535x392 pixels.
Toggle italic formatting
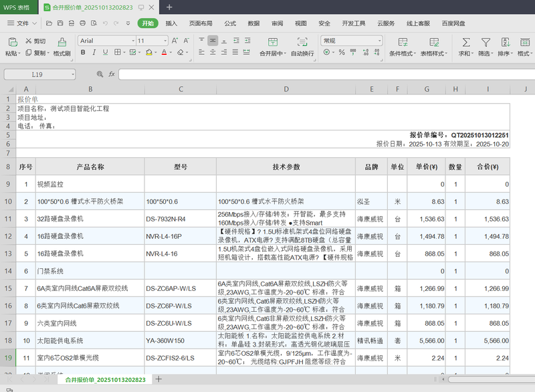pos(94,53)
